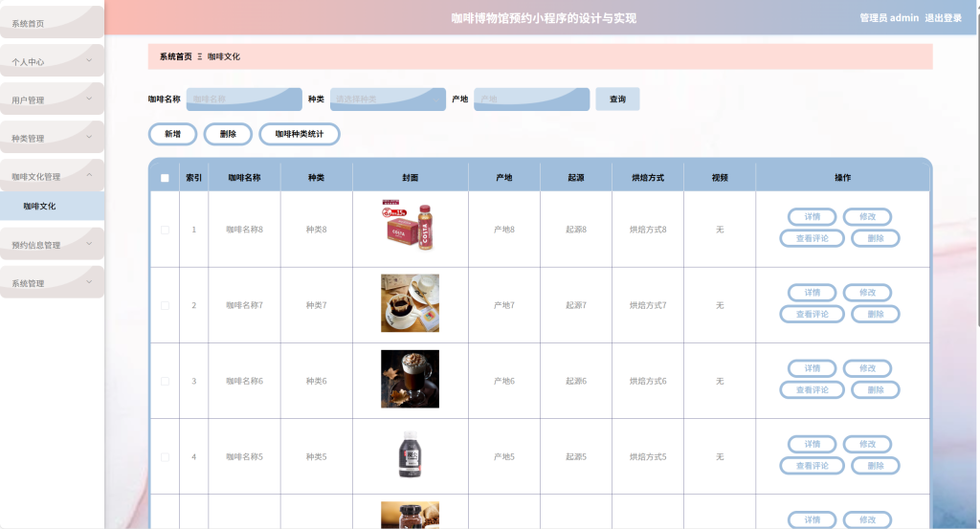The height and width of the screenshot is (529, 980).
Task: Click the 起源 column header
Action: click(575, 178)
